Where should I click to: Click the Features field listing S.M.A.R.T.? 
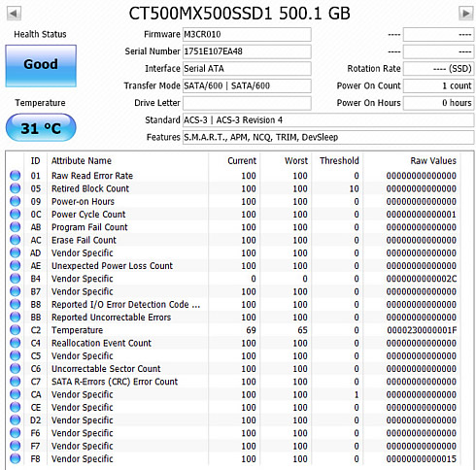coord(328,137)
